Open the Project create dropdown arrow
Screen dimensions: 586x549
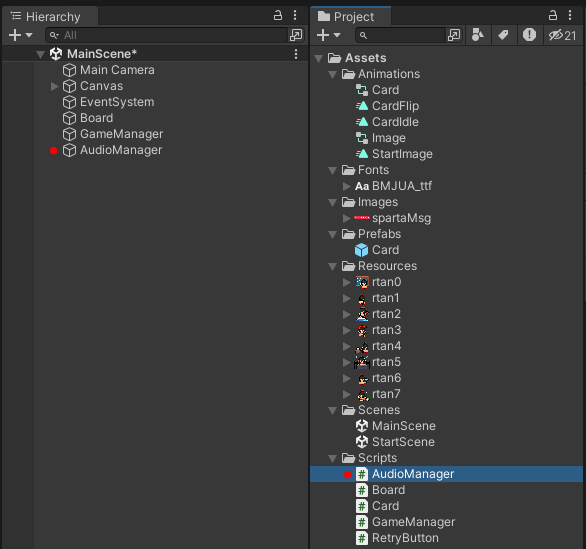[x=337, y=35]
